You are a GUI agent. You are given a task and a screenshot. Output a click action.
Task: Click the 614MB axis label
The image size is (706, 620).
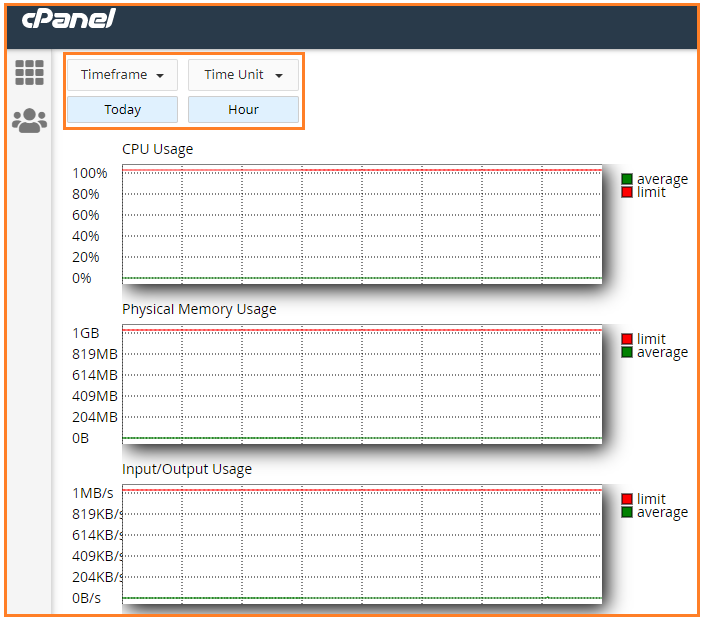(x=95, y=375)
